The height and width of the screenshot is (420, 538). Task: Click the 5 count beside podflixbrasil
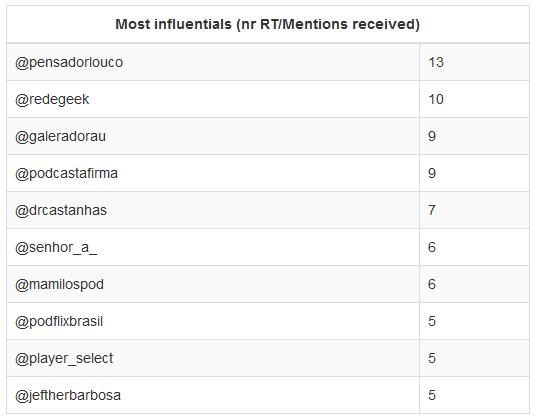[432, 322]
